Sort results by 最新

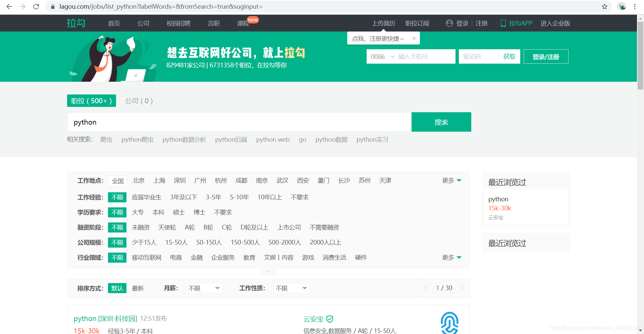point(138,288)
